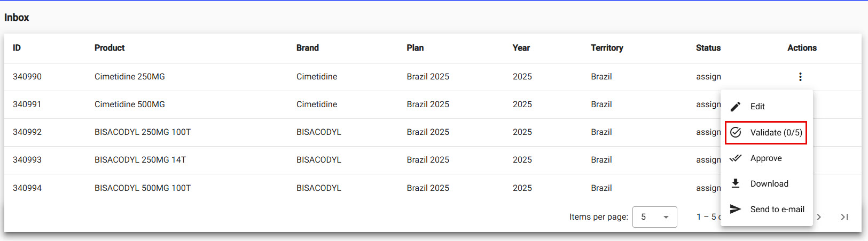Click the pencil Edit icon
The image size is (868, 241).
point(736,107)
